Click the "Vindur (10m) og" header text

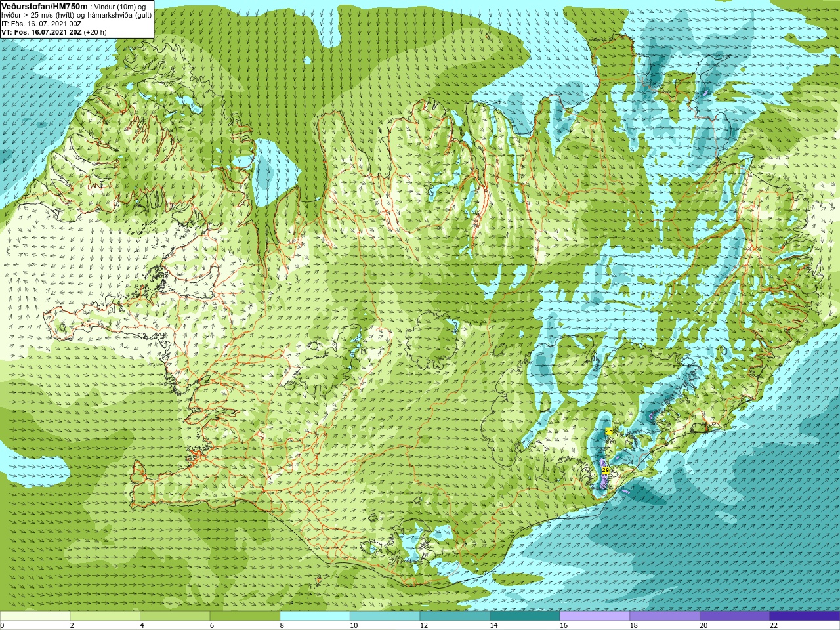click(121, 7)
